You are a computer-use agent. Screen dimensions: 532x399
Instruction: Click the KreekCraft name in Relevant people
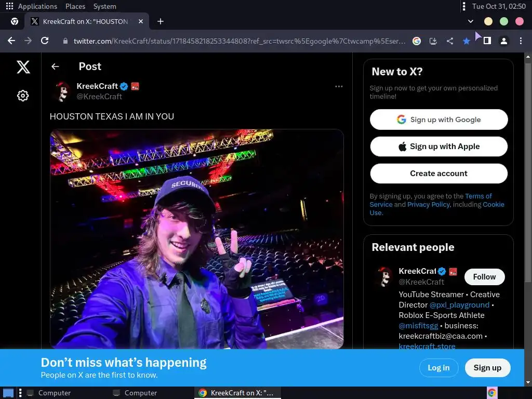pyautogui.click(x=417, y=271)
